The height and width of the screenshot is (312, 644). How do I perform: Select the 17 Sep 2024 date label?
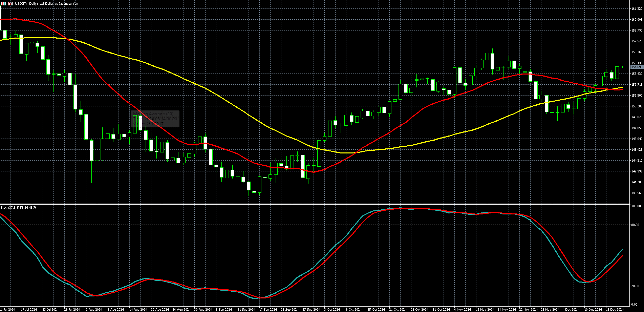268,309
